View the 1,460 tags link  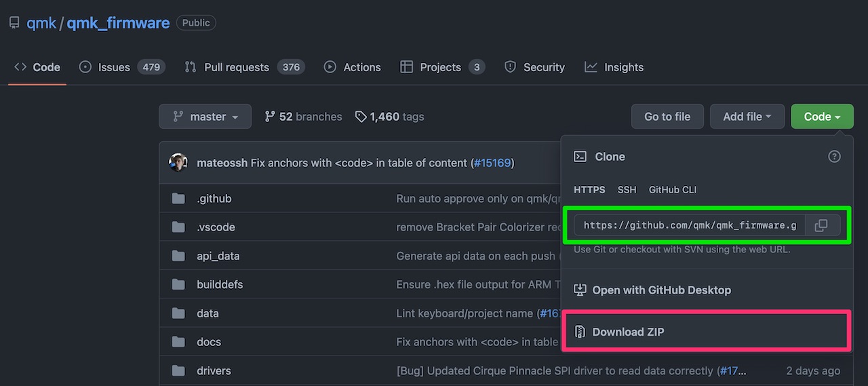coord(389,117)
